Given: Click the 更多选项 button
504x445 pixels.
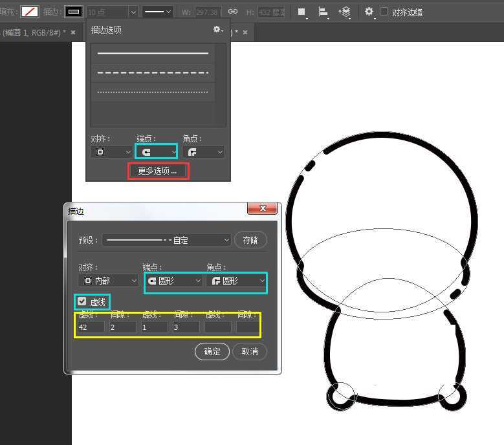Looking at the screenshot, I should [x=158, y=171].
